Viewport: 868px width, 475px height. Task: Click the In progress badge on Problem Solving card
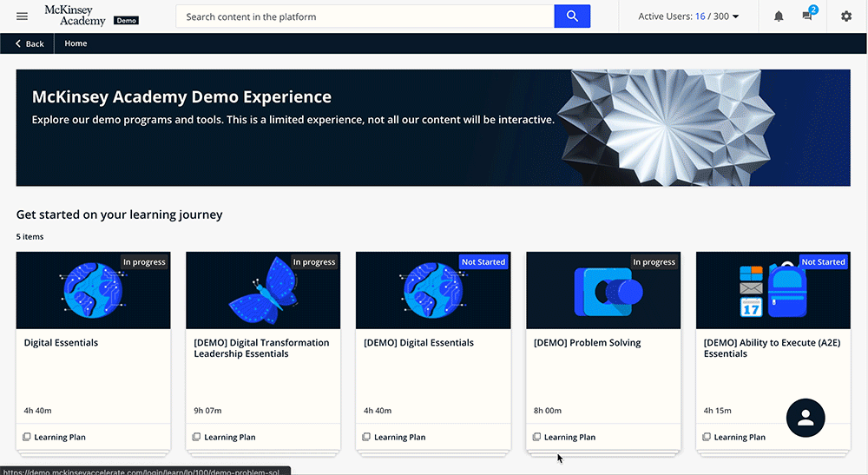654,262
